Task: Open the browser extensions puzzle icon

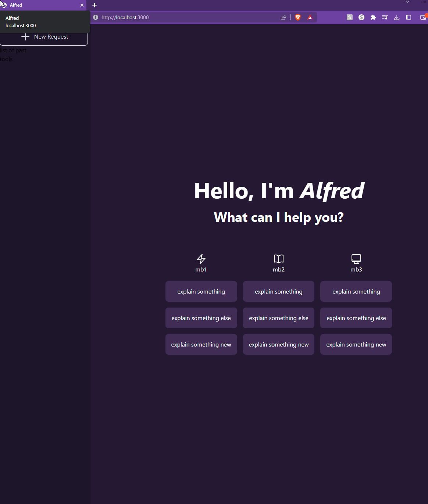Action: point(373,17)
